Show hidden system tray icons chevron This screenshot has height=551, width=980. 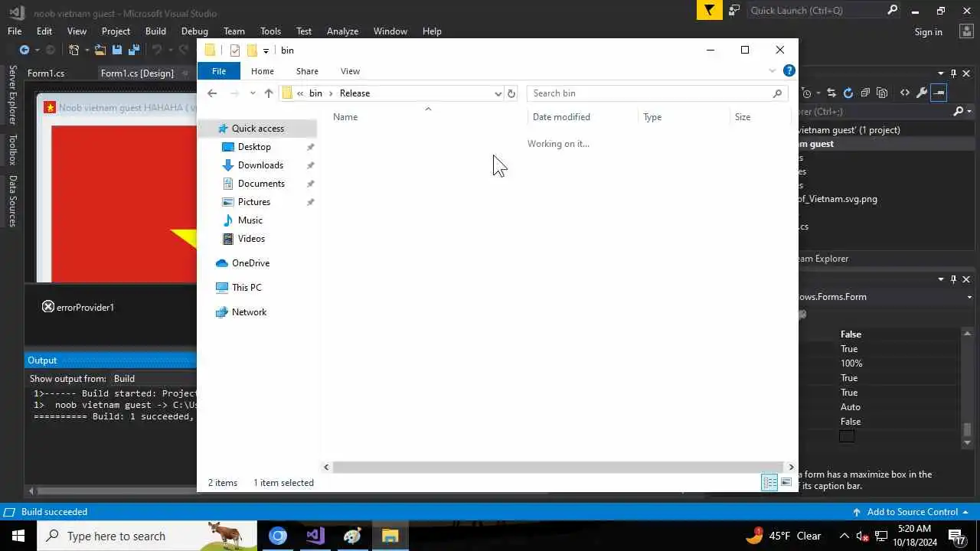click(844, 536)
